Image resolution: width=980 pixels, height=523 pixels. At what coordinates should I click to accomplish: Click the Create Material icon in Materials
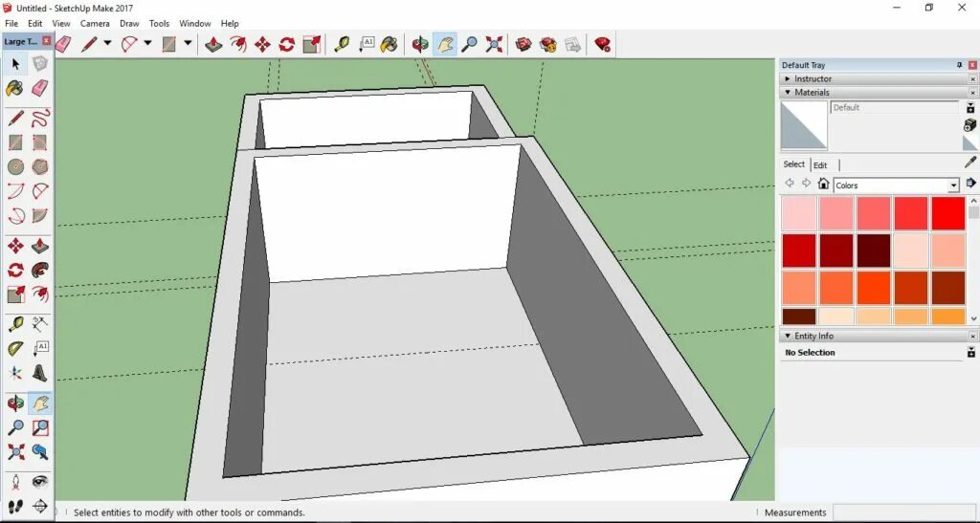pyautogui.click(x=970, y=125)
